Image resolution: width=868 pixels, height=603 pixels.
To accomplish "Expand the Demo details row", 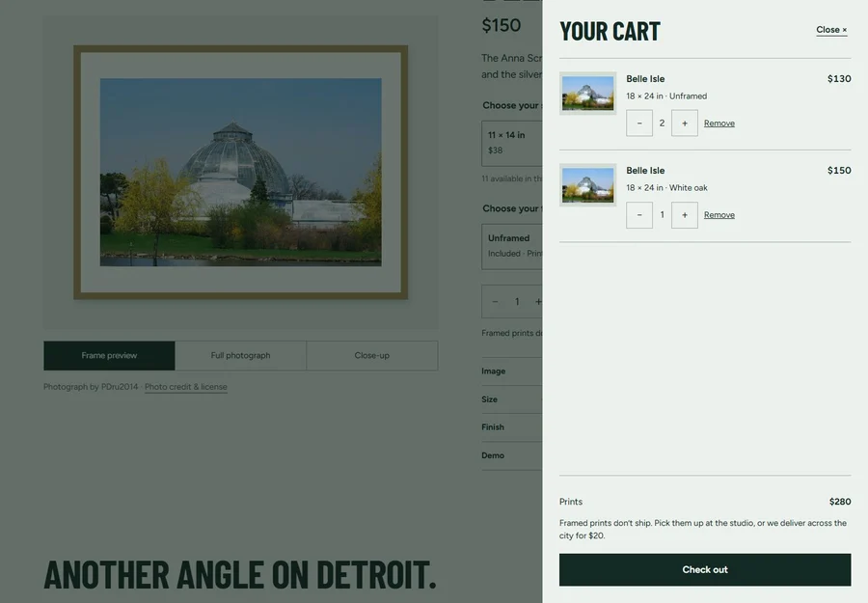I will (x=512, y=455).
